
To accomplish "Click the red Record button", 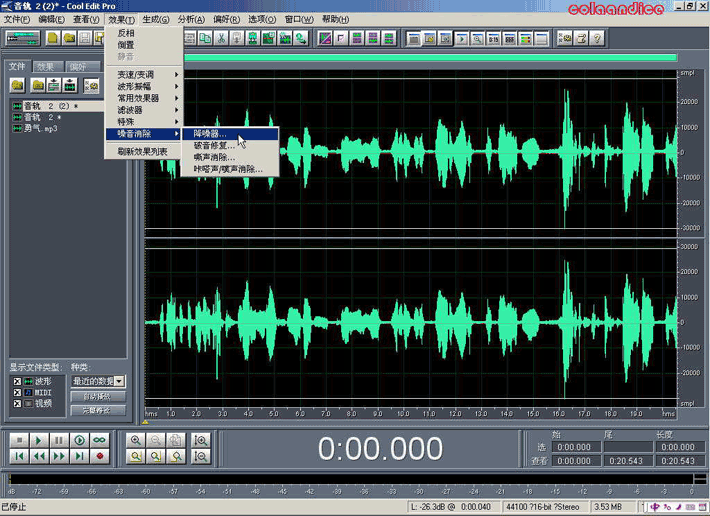I will [x=100, y=456].
